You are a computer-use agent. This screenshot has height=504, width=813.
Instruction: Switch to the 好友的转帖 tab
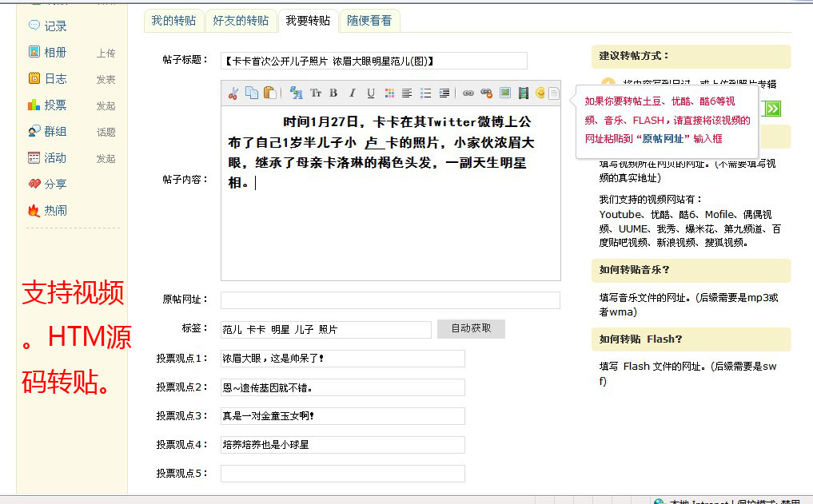pos(241,21)
